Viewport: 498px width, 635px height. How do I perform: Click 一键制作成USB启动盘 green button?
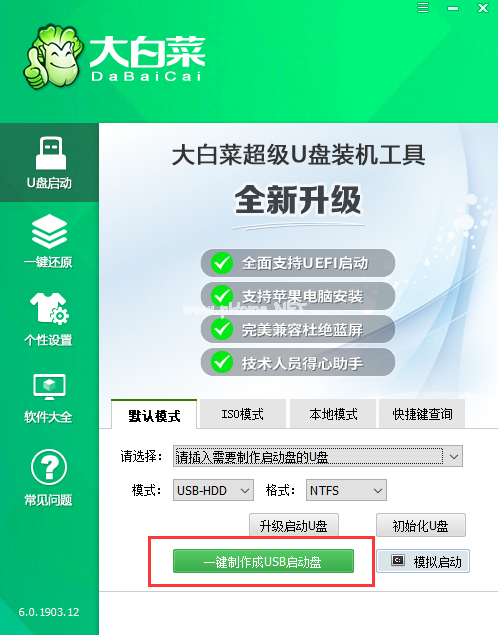[263, 561]
